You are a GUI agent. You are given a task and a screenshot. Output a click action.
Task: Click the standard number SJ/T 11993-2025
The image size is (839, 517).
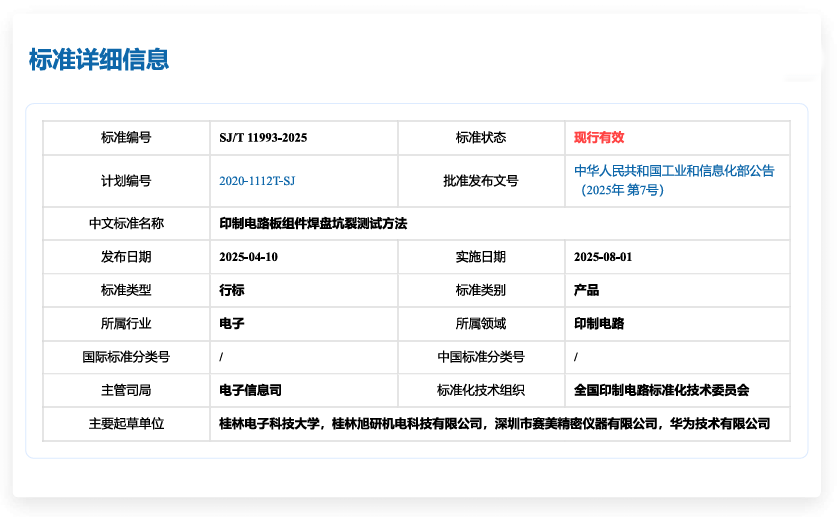point(263,138)
